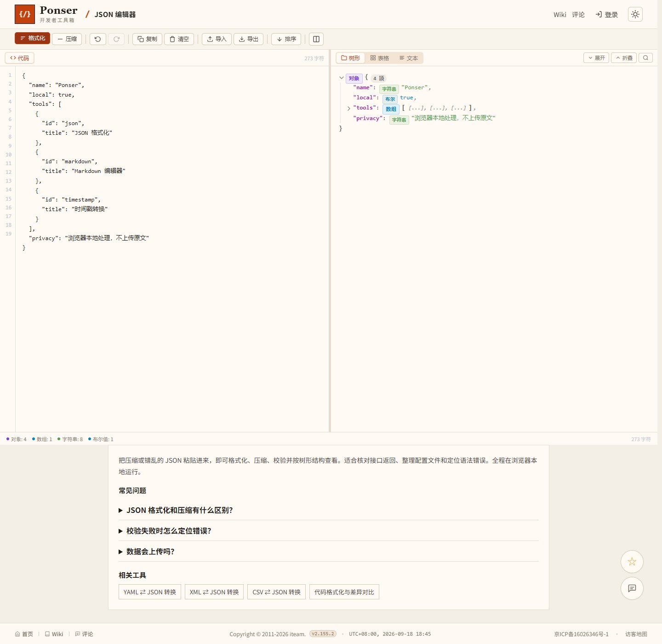Click the comment floating chat button
Image resolution: width=662 pixels, height=644 pixels.
632,588
